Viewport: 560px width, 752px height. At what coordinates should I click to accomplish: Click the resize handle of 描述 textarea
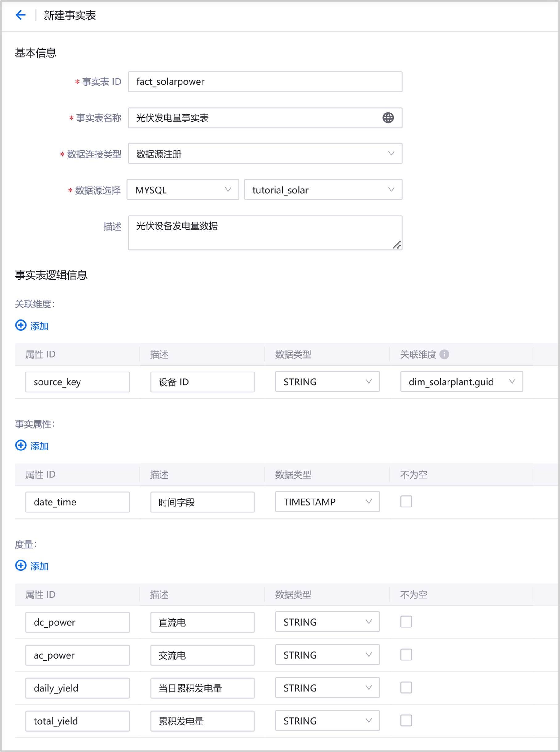pos(397,245)
